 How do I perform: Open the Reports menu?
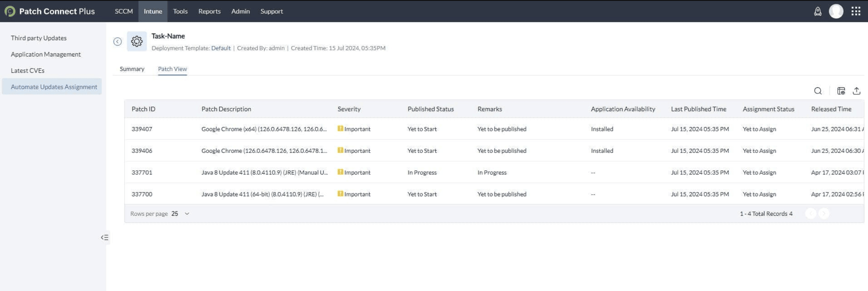tap(209, 11)
